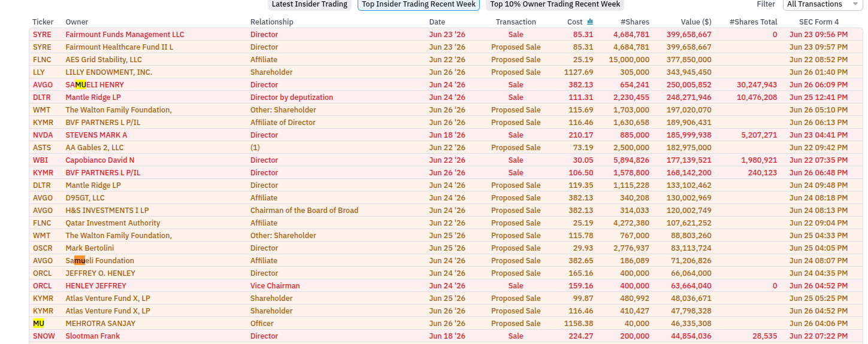This screenshot has width=868, height=344.
Task: Open SEC Form 4 Jun 25 05:25 PM
Action: pyautogui.click(x=818, y=298)
